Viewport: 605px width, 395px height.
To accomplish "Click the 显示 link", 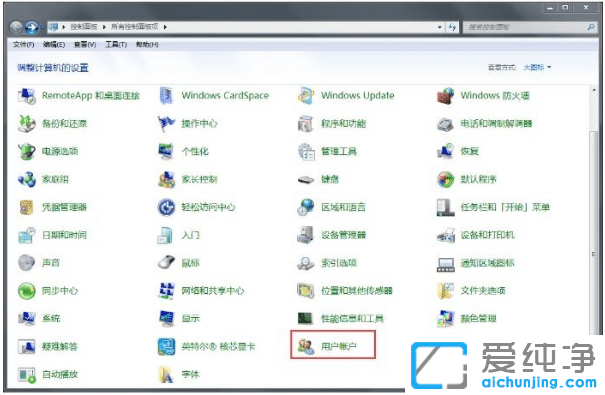I will tap(191, 319).
